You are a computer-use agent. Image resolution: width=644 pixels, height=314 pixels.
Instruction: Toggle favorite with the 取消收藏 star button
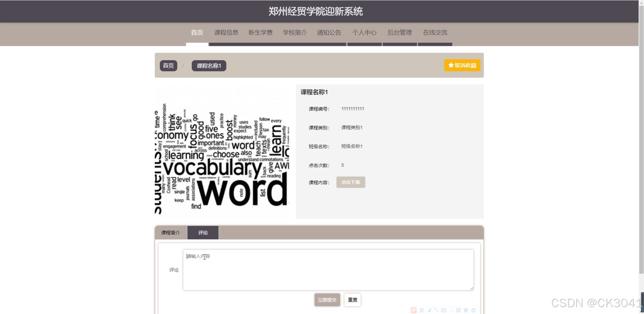click(x=462, y=65)
